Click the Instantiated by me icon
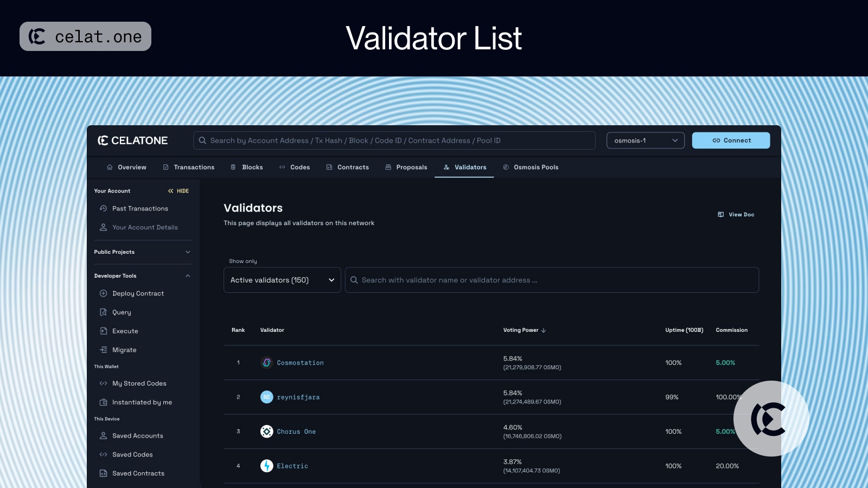This screenshot has height=488, width=868. click(x=103, y=402)
